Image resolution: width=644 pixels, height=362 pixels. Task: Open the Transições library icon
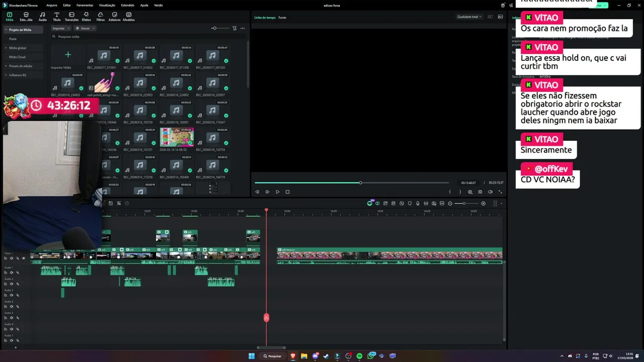71,17
